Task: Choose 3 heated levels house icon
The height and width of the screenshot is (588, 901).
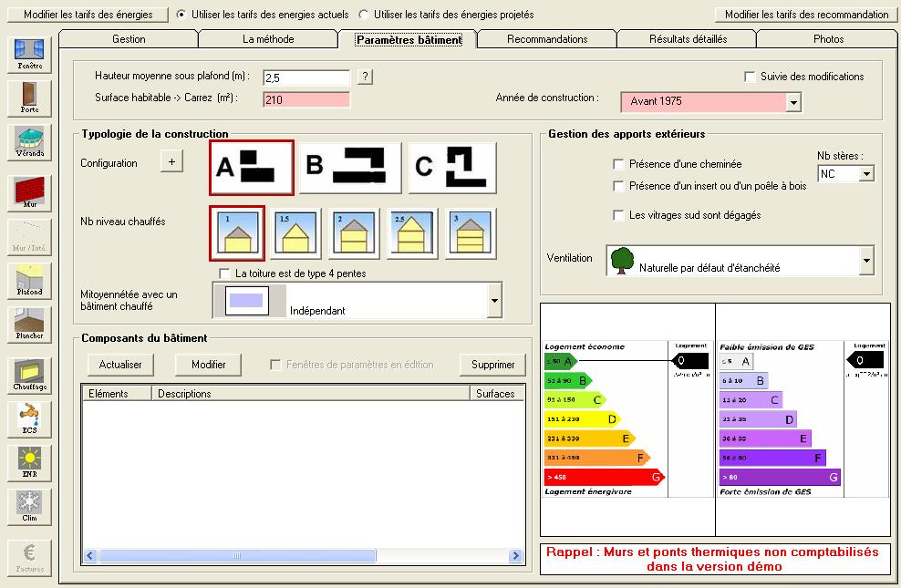Action: (x=471, y=233)
